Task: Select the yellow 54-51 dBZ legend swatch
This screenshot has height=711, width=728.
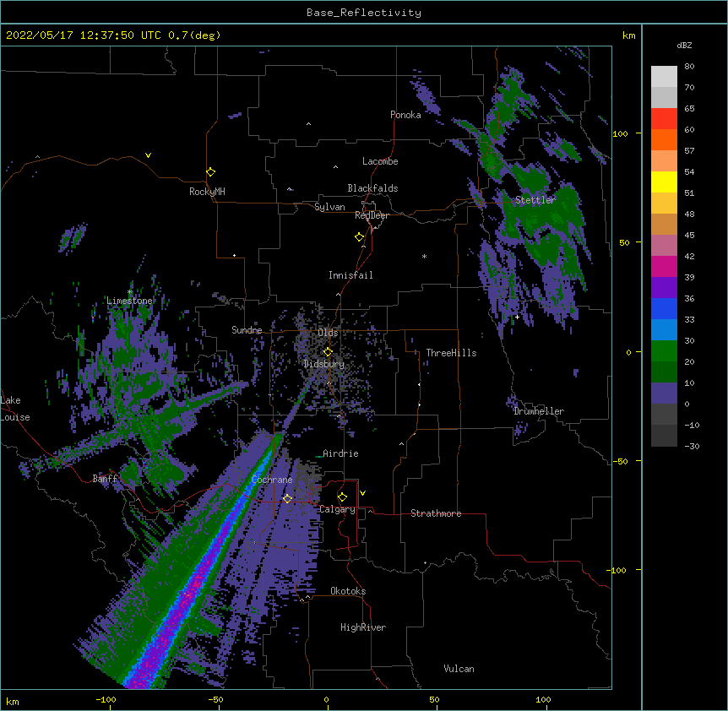Action: click(664, 182)
